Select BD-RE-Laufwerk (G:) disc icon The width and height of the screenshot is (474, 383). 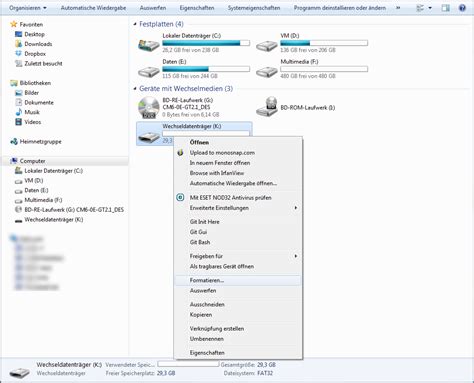(149, 107)
